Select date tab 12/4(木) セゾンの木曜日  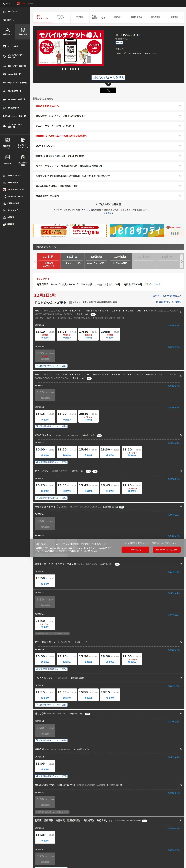pyautogui.click(x=120, y=261)
